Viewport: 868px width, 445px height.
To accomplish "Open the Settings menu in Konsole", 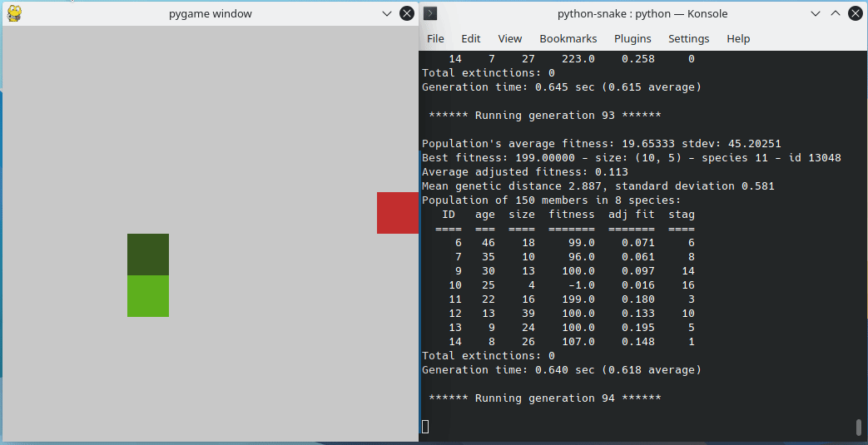I will [x=688, y=39].
